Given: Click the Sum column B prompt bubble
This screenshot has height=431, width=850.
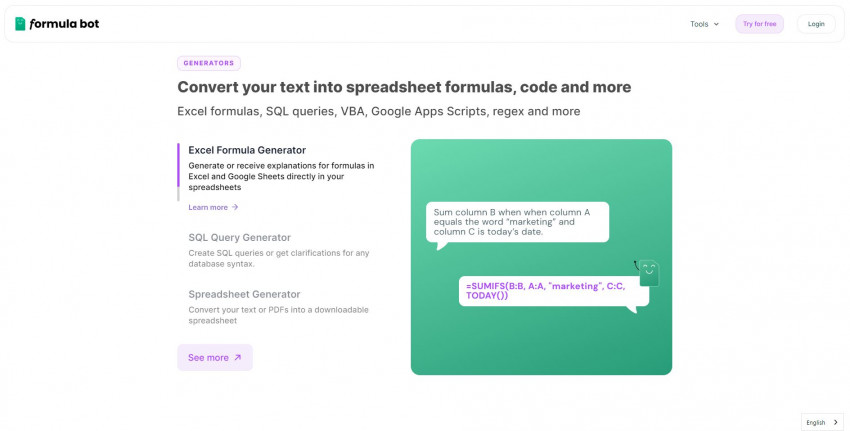Looking at the screenshot, I should [x=516, y=222].
